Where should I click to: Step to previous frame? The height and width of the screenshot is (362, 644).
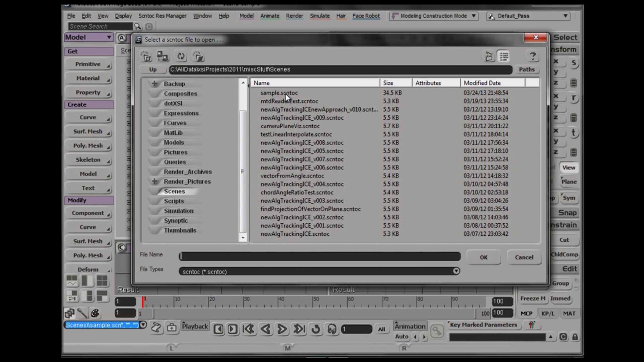point(218,329)
